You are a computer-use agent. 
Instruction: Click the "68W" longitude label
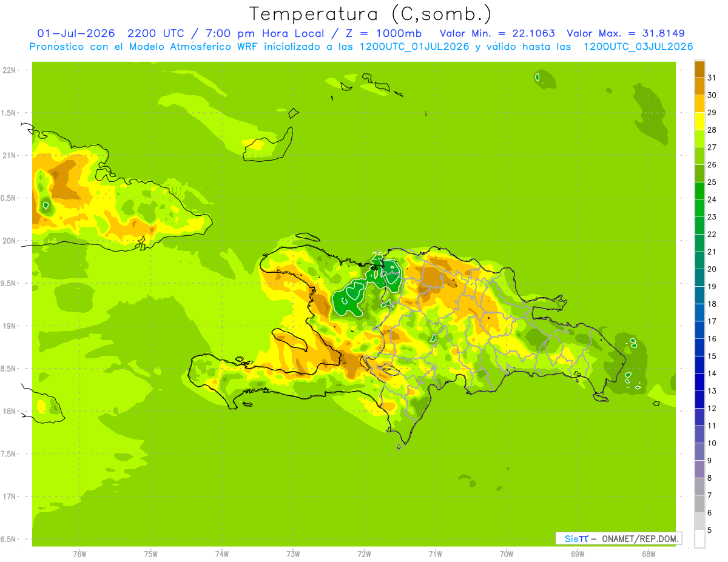[x=649, y=554]
